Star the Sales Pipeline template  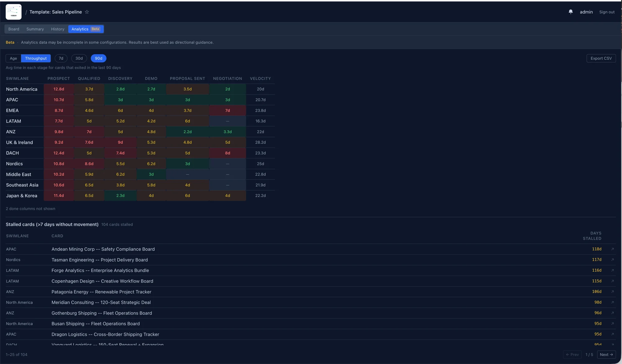[87, 12]
